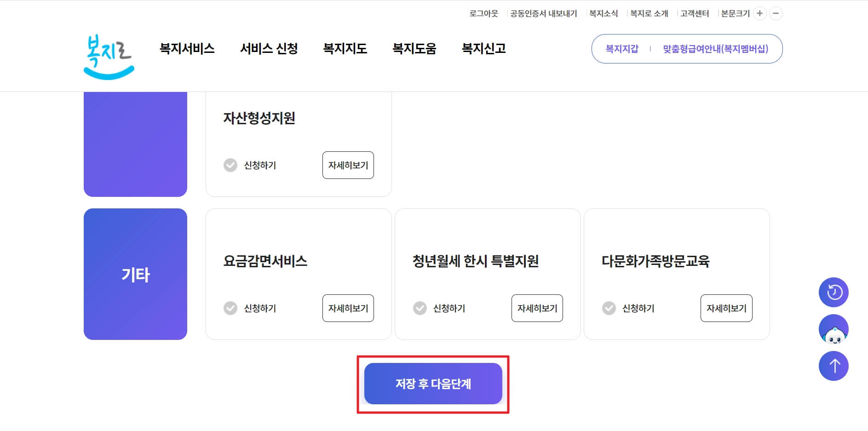Open the 복지신고 menu
The height and width of the screenshot is (431, 868).
coord(483,49)
